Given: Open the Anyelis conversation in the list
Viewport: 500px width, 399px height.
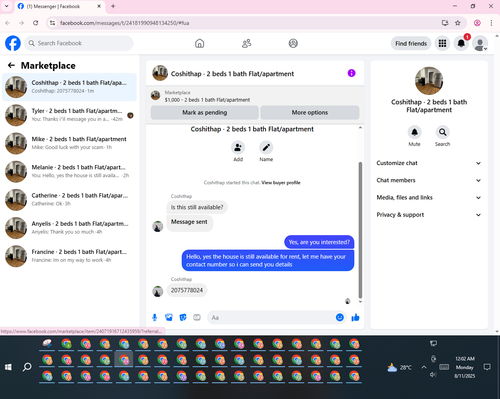Looking at the screenshot, I should pyautogui.click(x=69, y=228).
